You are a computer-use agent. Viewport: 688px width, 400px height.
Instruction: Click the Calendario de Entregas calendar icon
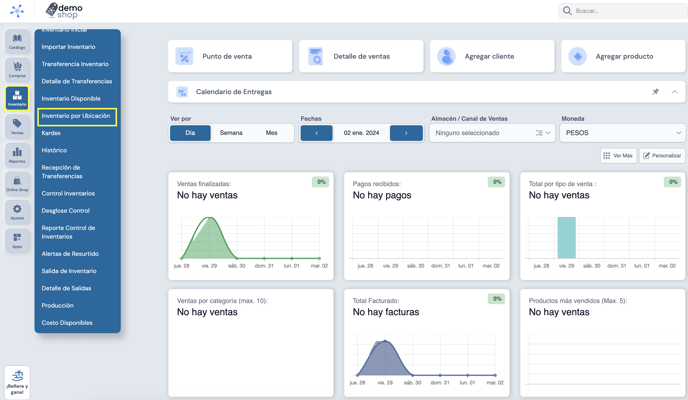[x=182, y=92]
